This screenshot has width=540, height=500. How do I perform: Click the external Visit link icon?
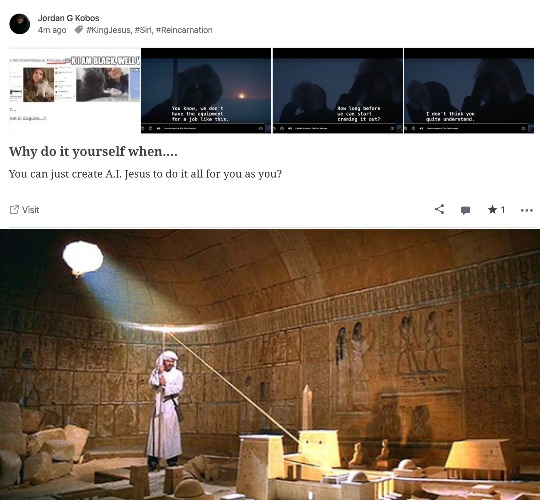click(x=14, y=210)
